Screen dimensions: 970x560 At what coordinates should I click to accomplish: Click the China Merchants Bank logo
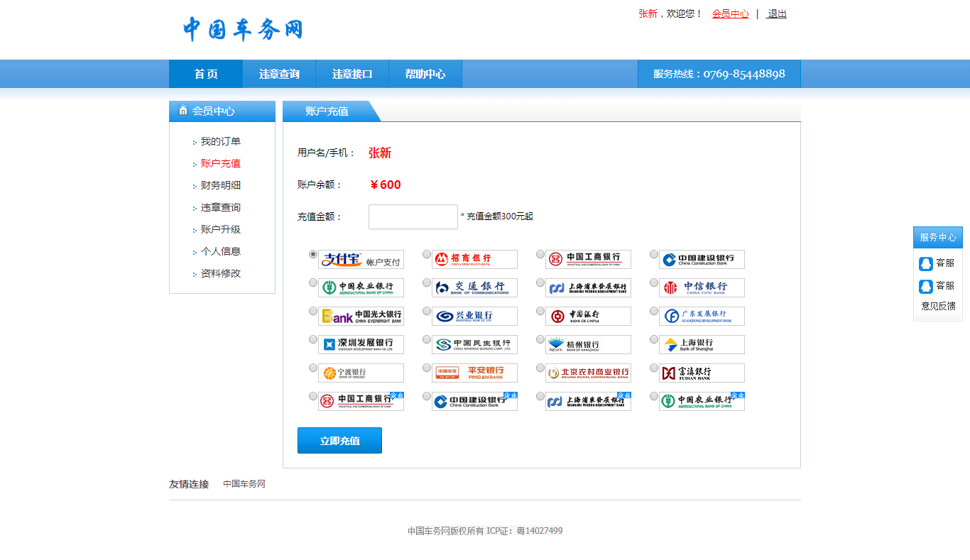coord(474,260)
